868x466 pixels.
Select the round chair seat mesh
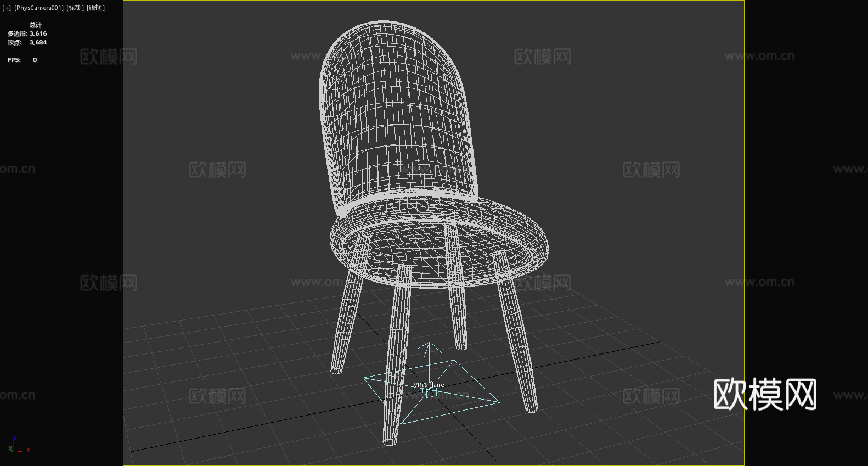(x=439, y=243)
